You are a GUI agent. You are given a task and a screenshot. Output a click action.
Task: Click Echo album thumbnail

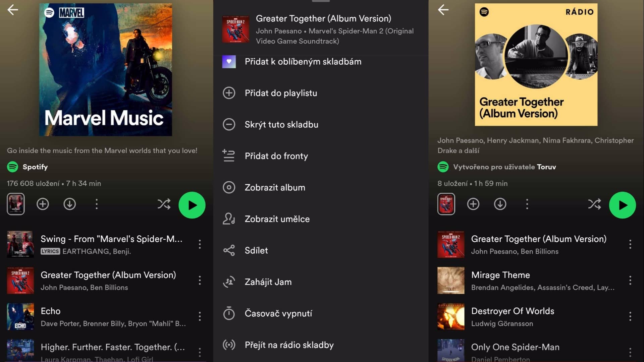(x=20, y=317)
